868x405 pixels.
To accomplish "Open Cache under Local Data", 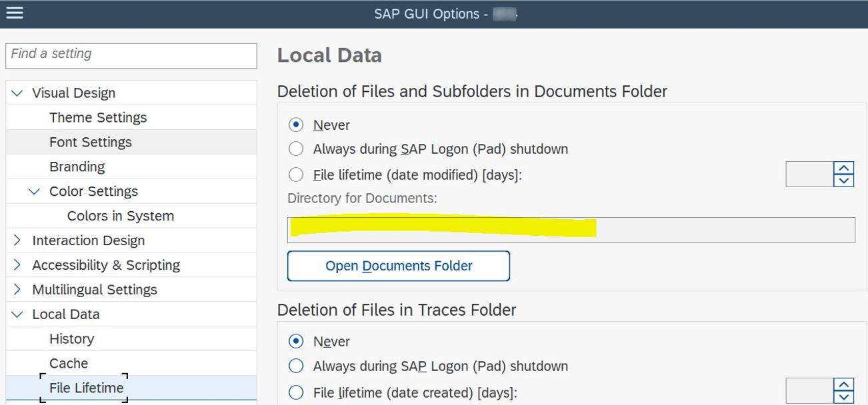I will click(x=69, y=364).
